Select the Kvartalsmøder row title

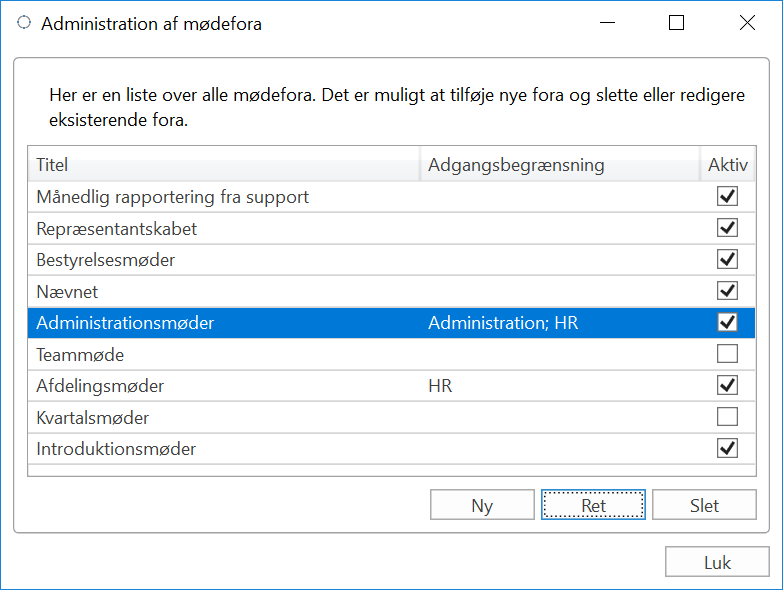click(x=92, y=417)
